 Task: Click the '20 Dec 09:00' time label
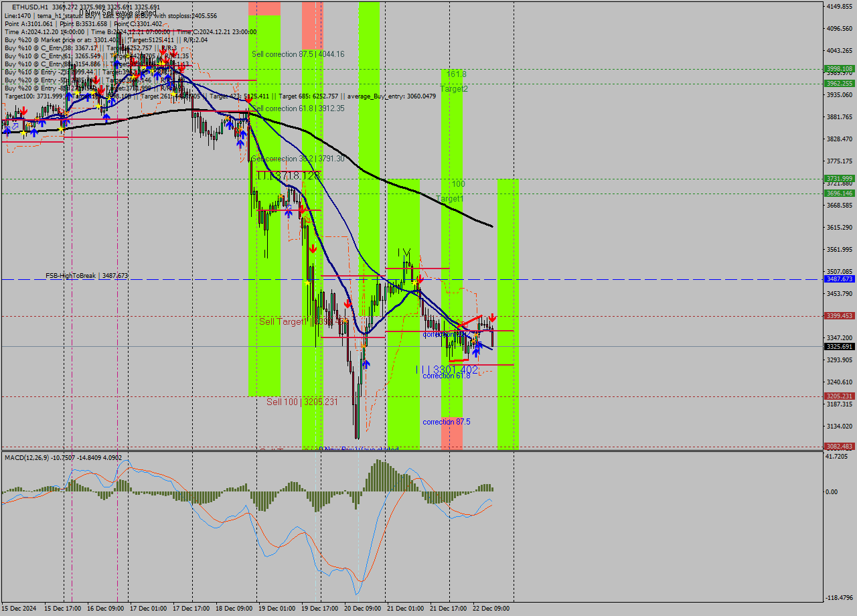pos(363,609)
